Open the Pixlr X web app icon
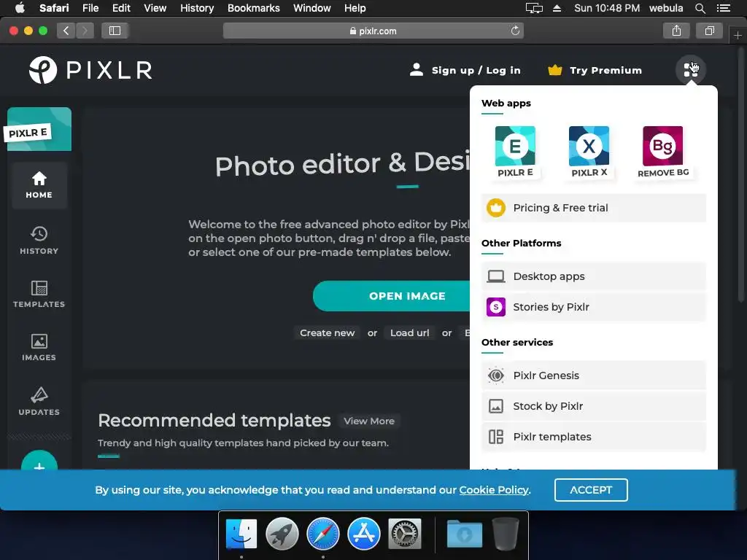The height and width of the screenshot is (560, 747). [x=589, y=152]
